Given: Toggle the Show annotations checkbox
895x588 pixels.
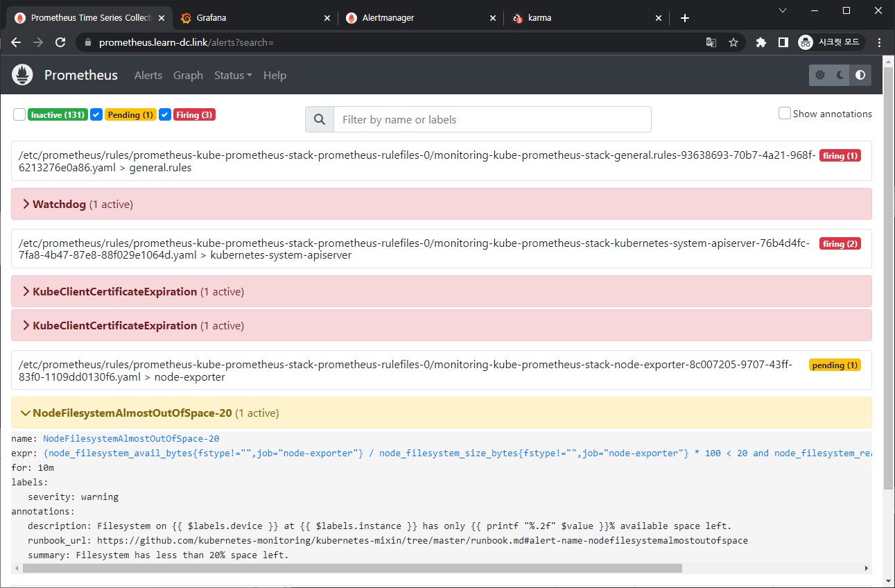Looking at the screenshot, I should (784, 113).
